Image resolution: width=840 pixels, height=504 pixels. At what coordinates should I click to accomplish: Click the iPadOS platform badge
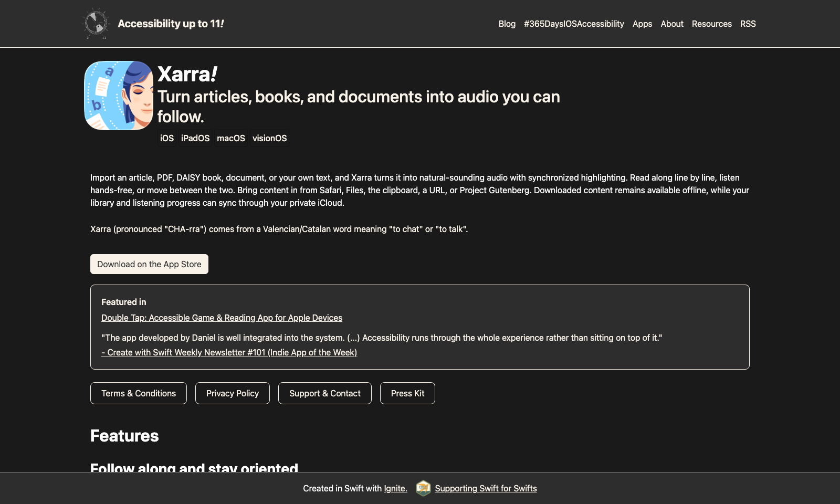coord(195,138)
